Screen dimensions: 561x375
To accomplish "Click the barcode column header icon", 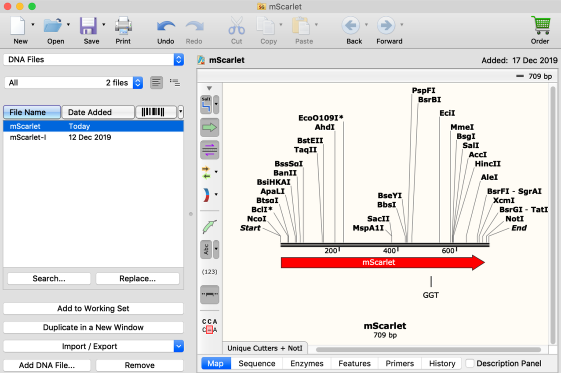I will tap(156, 112).
